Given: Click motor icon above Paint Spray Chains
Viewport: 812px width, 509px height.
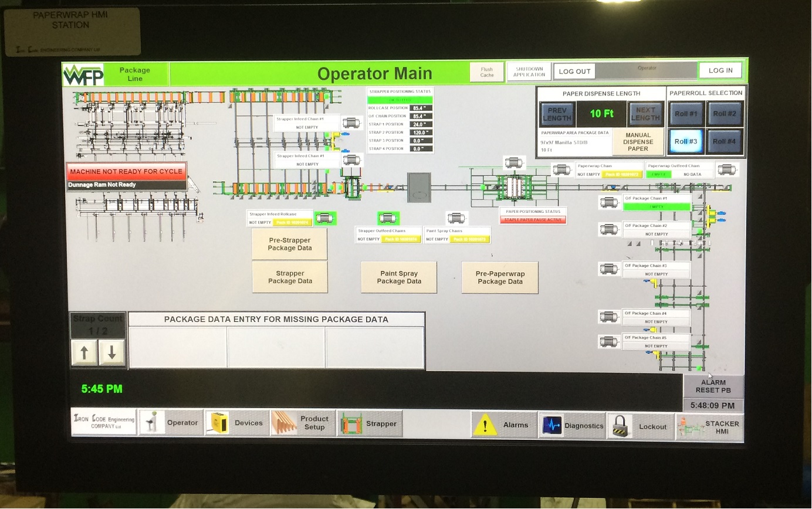Looking at the screenshot, I should (x=455, y=218).
